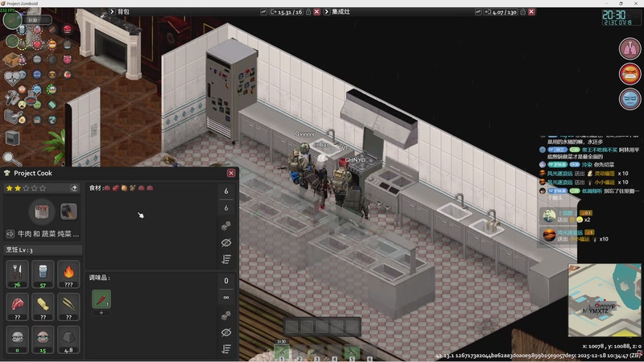Click the red heart moodle icon
Viewport: 644px width, 362px height.
click(37, 44)
